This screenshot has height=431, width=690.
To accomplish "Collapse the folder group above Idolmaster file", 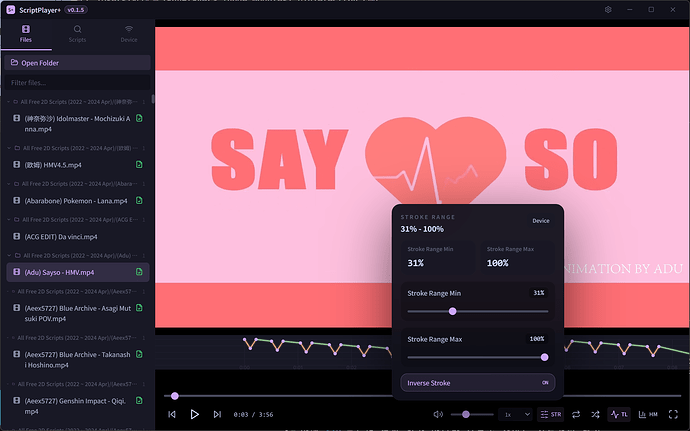I will click(x=8, y=102).
